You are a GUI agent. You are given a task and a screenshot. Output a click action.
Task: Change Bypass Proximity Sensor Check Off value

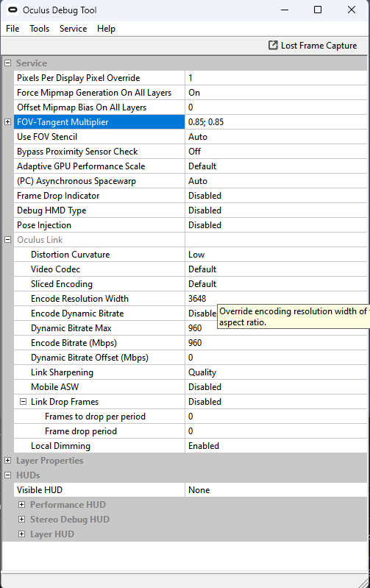(x=276, y=152)
